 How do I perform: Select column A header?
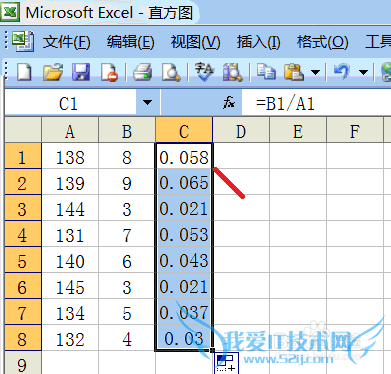coord(70,131)
